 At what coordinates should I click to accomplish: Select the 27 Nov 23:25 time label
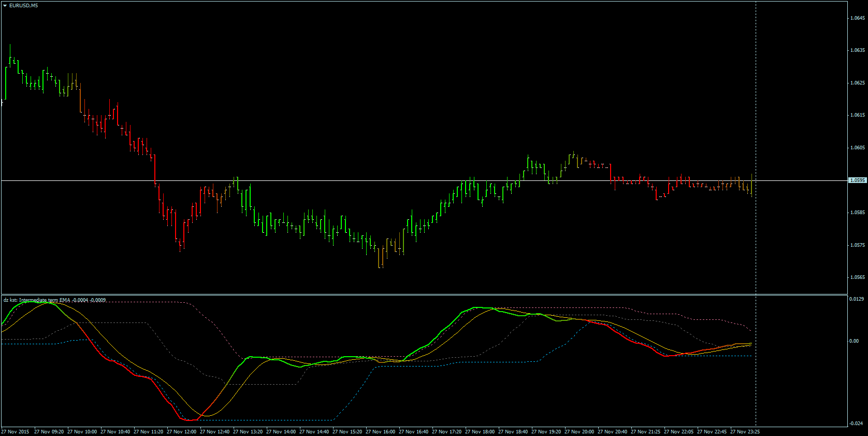[745, 432]
